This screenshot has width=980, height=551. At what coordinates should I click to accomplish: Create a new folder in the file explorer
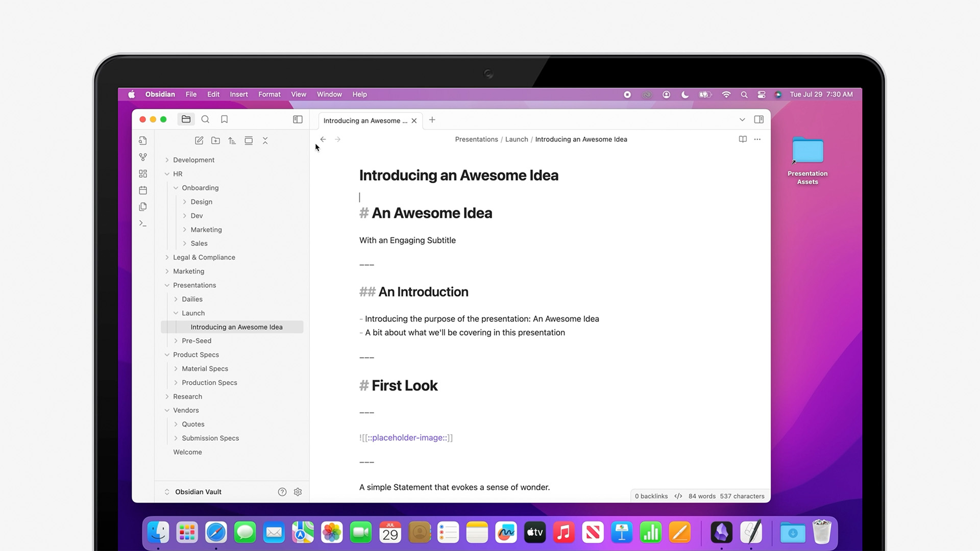click(215, 140)
